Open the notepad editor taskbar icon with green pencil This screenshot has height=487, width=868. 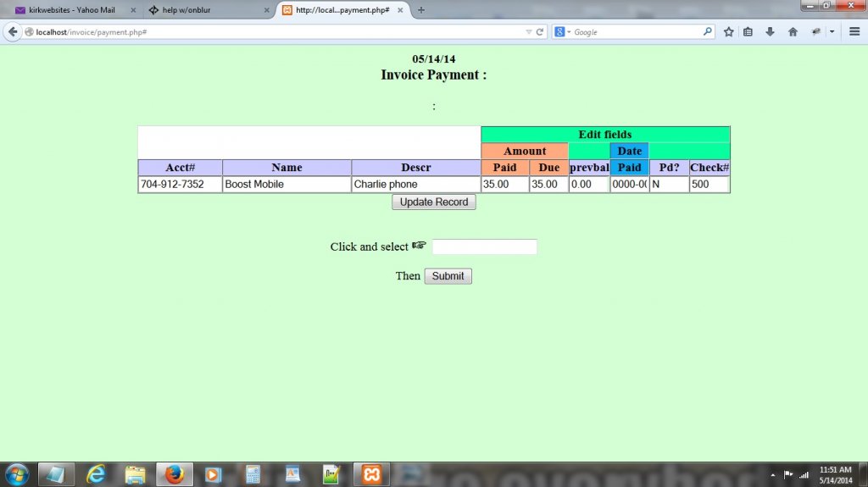point(331,474)
